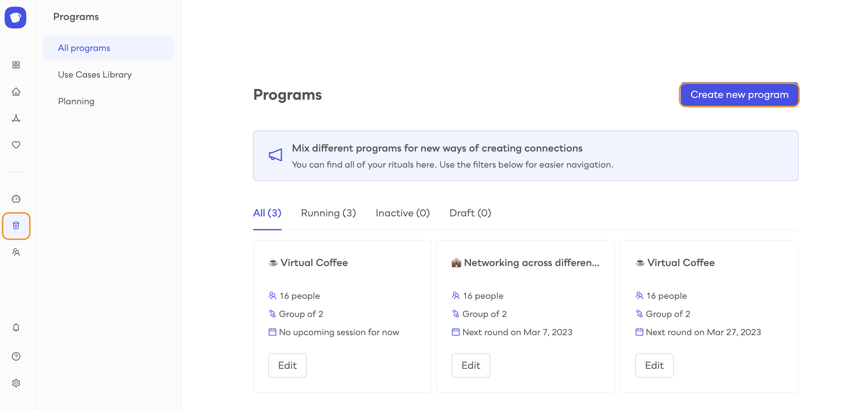Click 'Next round on Mar 27, 2023' text
Viewport: 868px width, 410px height.
pyautogui.click(x=703, y=332)
